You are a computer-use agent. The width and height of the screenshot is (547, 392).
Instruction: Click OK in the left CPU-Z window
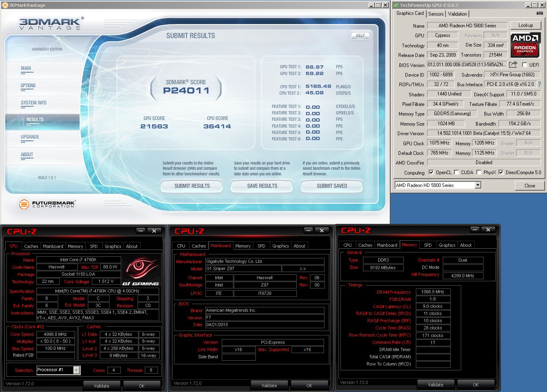pos(142,386)
